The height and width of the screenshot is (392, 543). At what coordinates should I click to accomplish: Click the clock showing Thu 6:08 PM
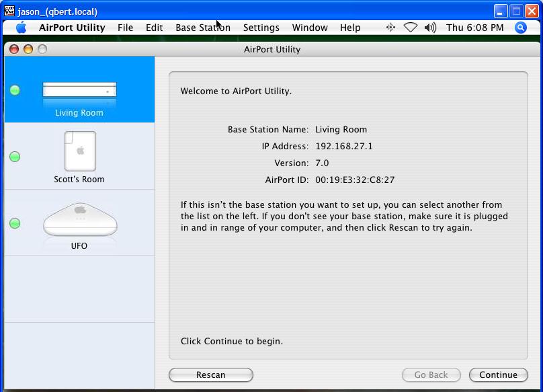(474, 28)
